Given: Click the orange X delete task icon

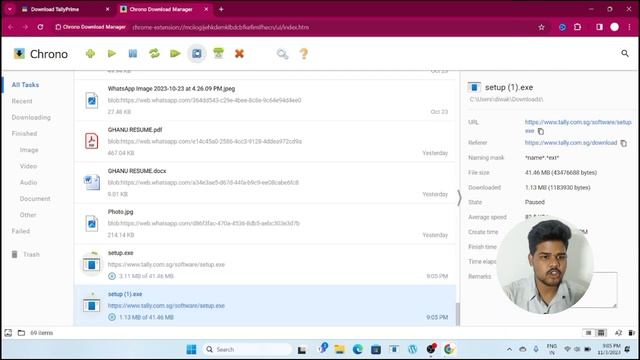Looking at the screenshot, I should coord(240,53).
